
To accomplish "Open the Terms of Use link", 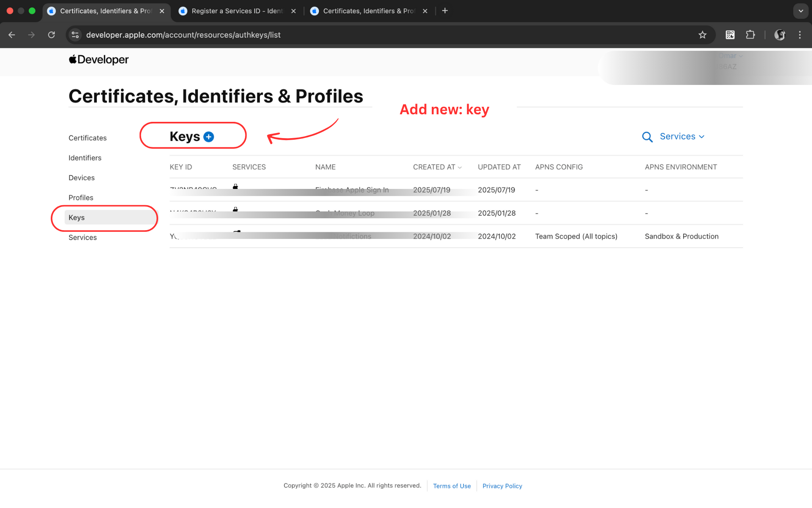I will tap(452, 486).
